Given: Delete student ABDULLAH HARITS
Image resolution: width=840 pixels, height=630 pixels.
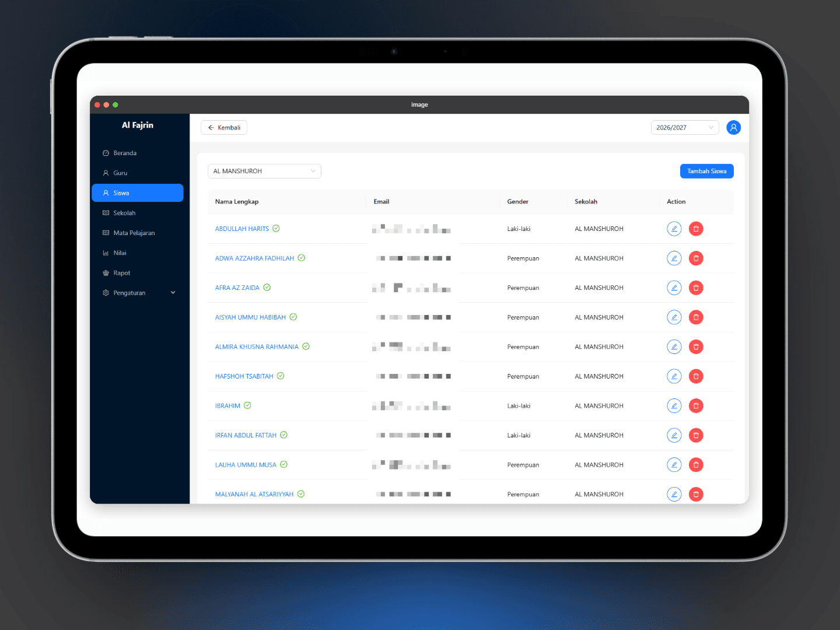Looking at the screenshot, I should pyautogui.click(x=696, y=229).
